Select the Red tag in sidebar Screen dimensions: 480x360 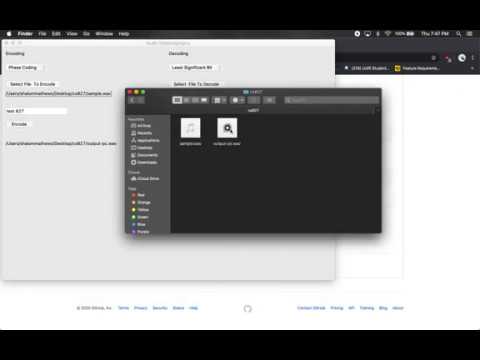[x=138, y=195]
